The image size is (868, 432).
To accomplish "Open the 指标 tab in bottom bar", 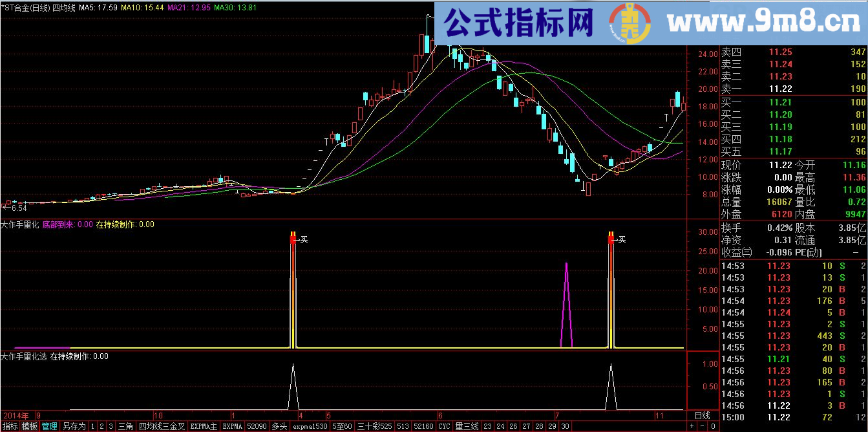I will (x=10, y=427).
